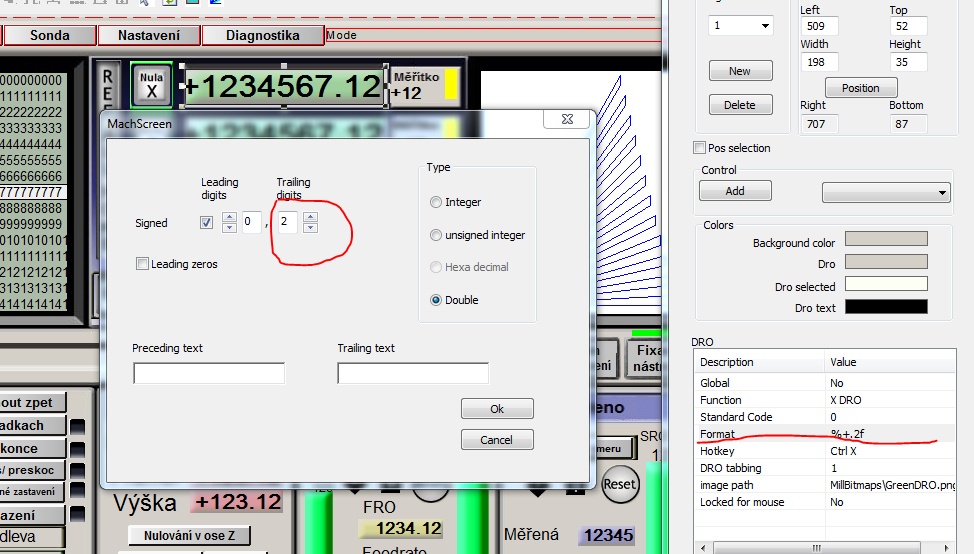The height and width of the screenshot is (554, 974).
Task: Close the MachScreen dialog
Action: 569,119
